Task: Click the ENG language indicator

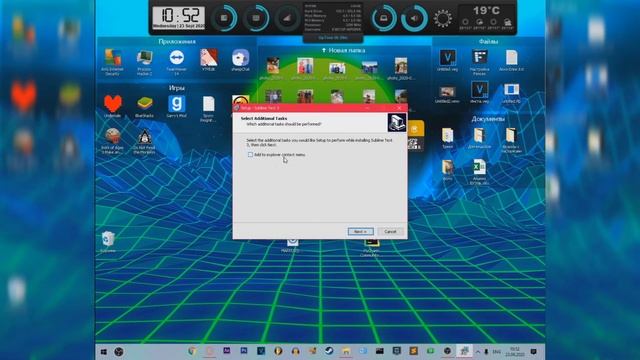Action: point(496,351)
